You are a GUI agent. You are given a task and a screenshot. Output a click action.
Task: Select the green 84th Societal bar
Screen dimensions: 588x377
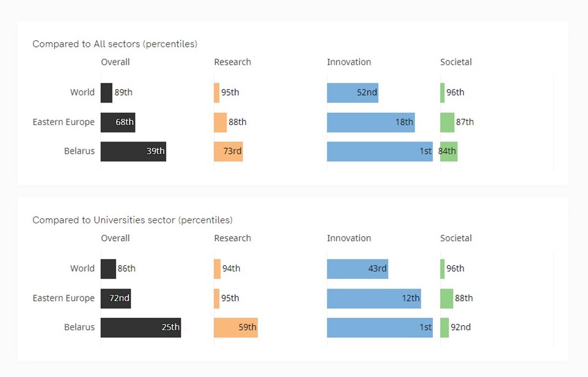click(x=449, y=151)
